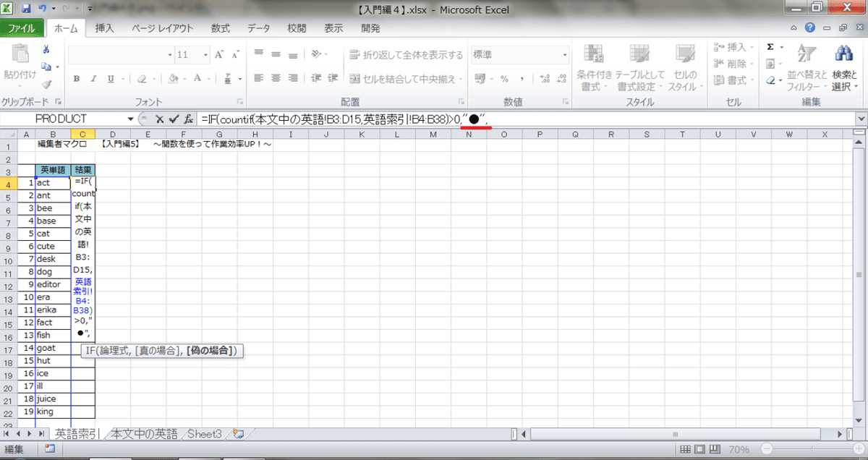
Task: Click the Excel Help question mark icon
Action: [x=810, y=28]
